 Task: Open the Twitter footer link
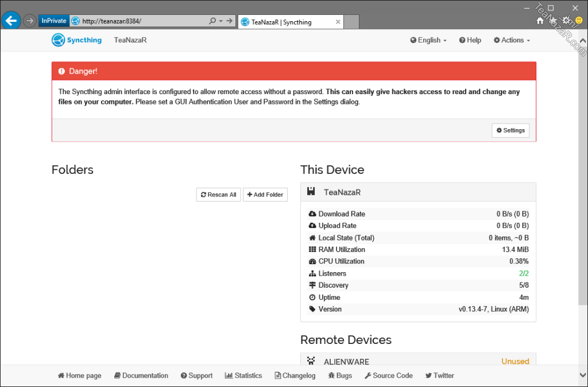(x=439, y=376)
